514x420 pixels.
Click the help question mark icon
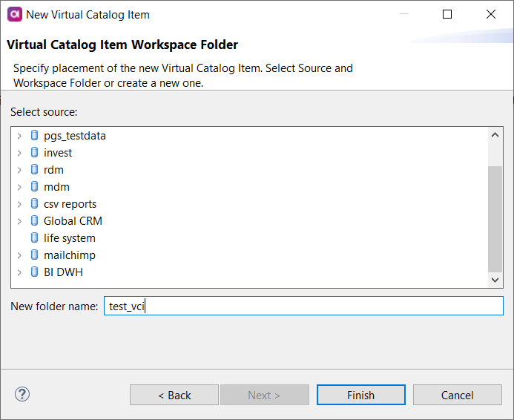pyautogui.click(x=22, y=394)
